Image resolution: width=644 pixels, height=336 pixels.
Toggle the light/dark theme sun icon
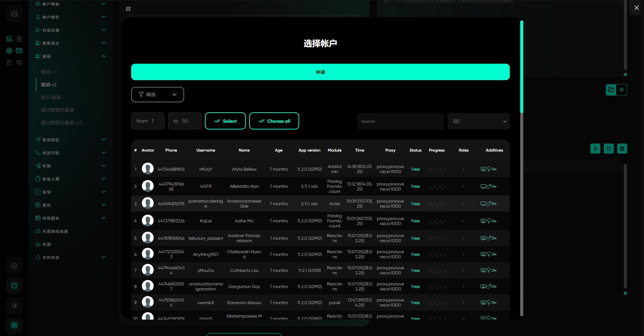coord(14,306)
